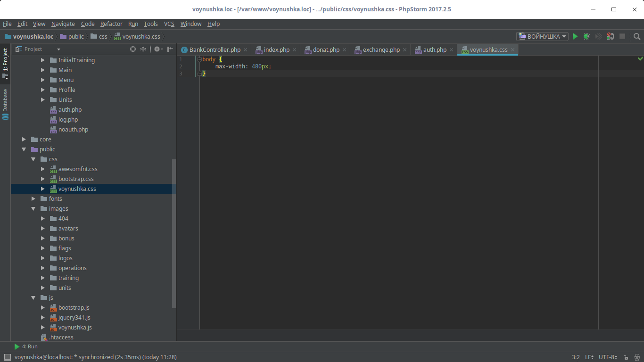Expand the core folder in project tree

[x=24, y=140]
